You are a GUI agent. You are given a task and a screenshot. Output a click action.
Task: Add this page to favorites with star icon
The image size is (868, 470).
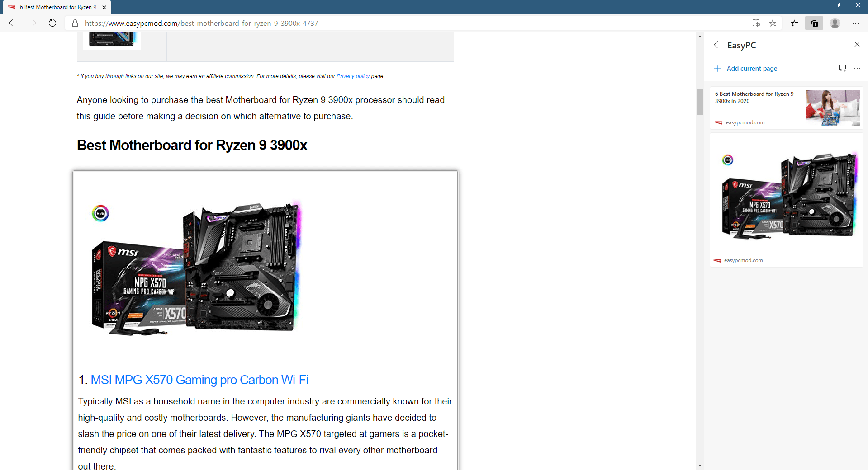tap(773, 23)
